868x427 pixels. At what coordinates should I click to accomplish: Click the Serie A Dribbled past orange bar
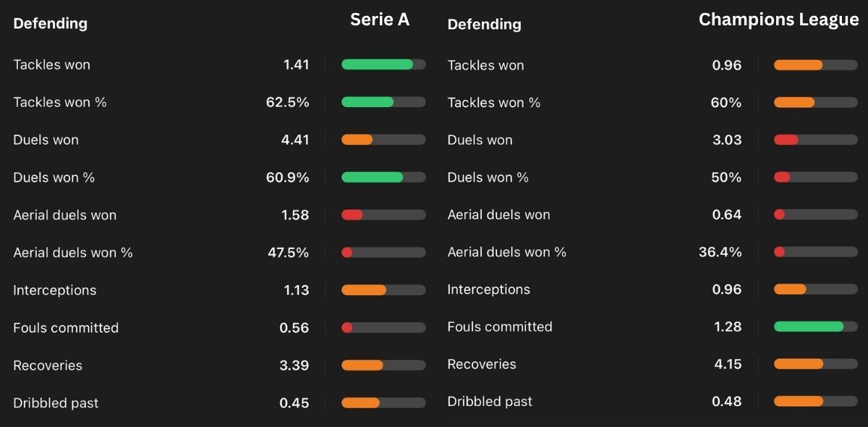[x=360, y=403]
